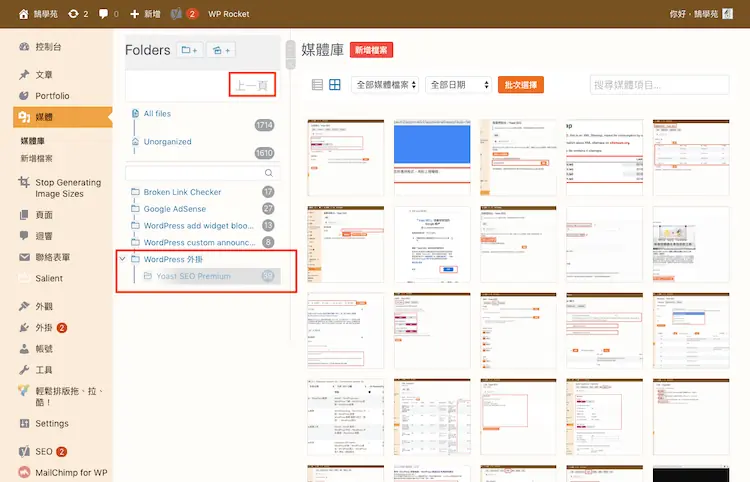The width and height of the screenshot is (750, 482).
Task: Switch to grid view icon
Action: coord(335,85)
